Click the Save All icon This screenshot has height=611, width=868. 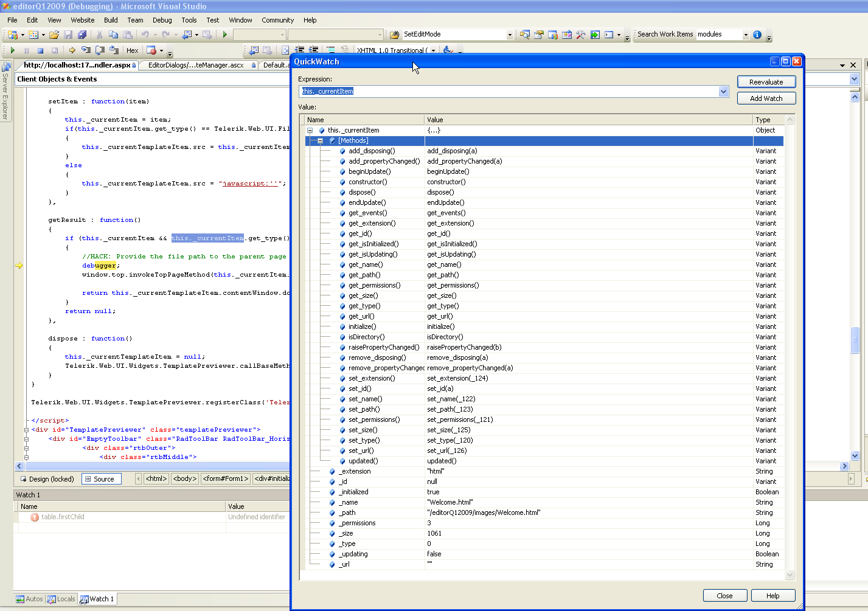[82, 35]
